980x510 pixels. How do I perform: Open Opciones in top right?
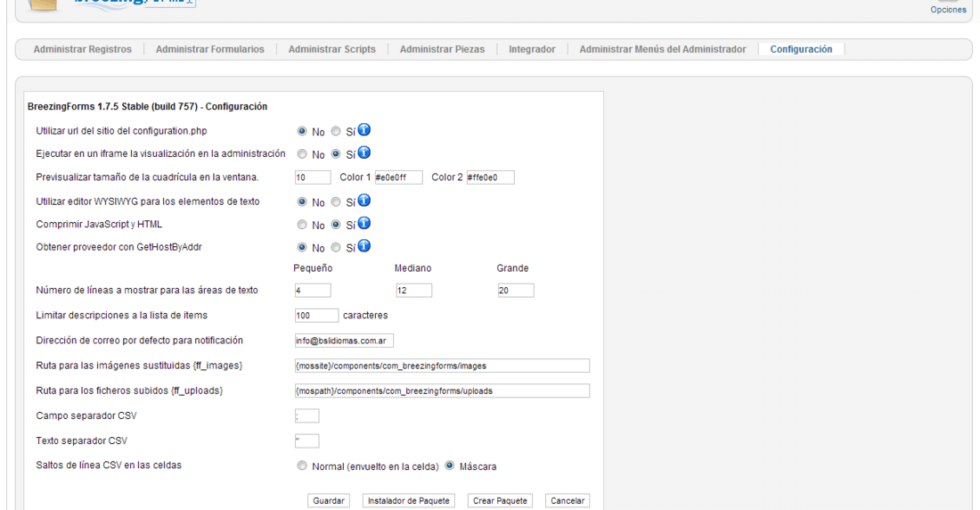(x=948, y=10)
